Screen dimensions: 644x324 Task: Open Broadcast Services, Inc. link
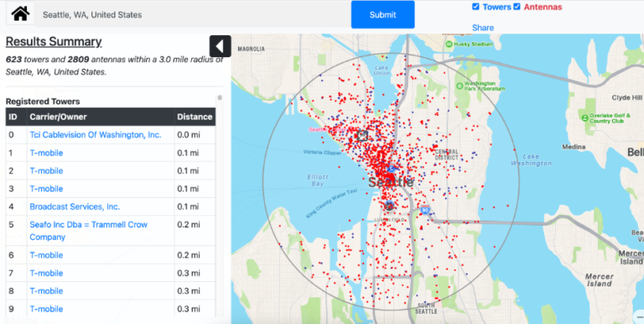pos(75,206)
